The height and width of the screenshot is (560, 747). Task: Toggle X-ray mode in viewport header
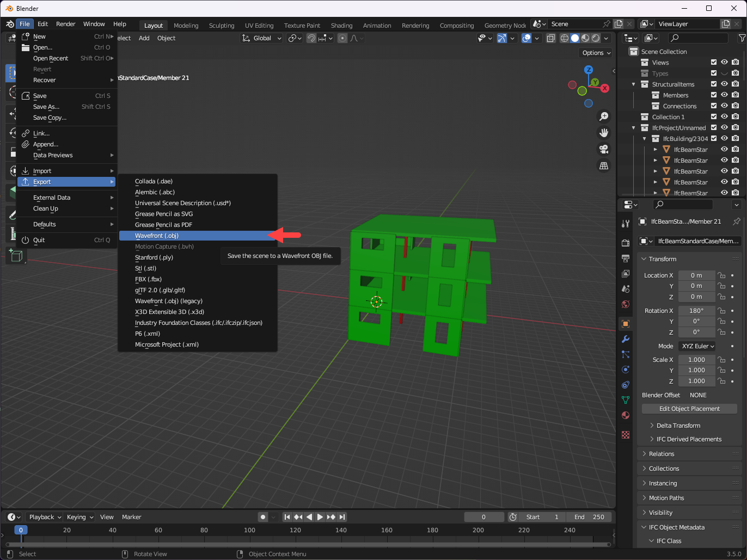550,38
